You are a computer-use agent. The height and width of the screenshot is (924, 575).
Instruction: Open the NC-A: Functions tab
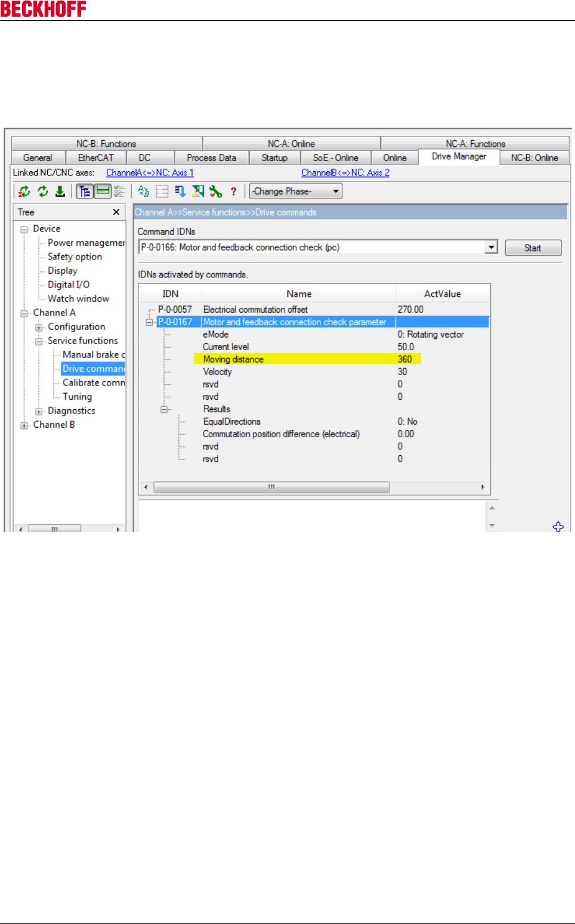point(475,144)
